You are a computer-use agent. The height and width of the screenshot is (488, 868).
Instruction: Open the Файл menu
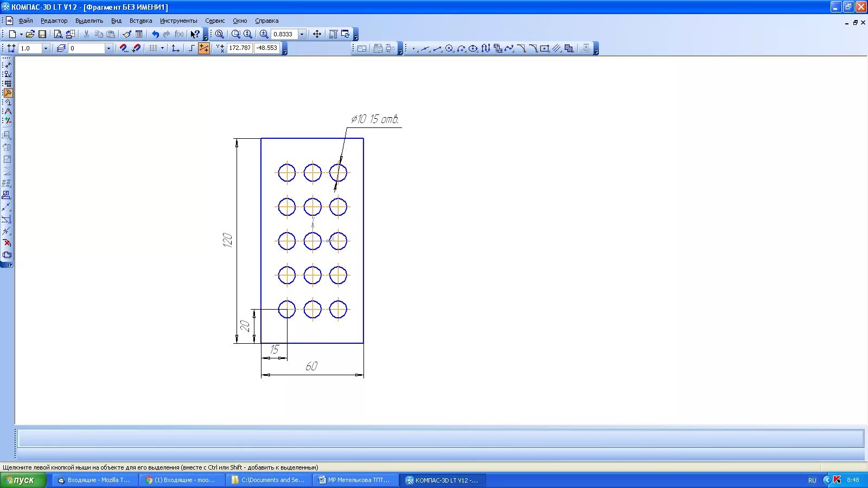[x=25, y=21]
